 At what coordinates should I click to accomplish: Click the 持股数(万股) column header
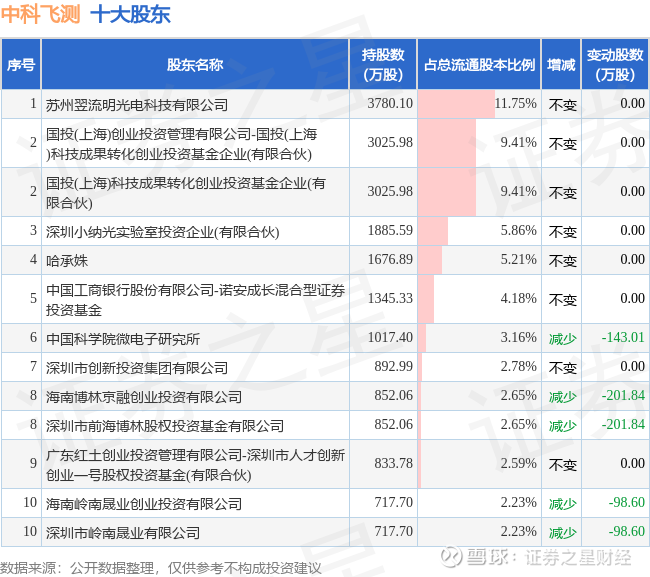click(x=383, y=65)
